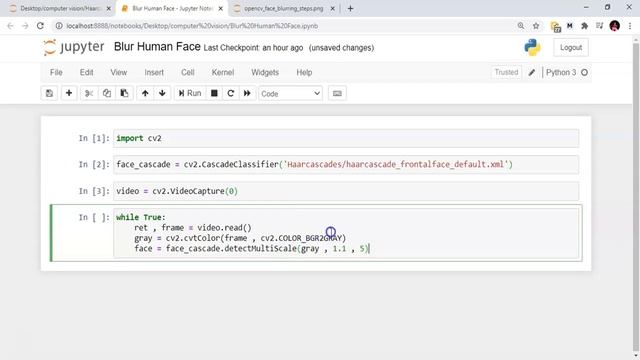Go back in browser history
The width and height of the screenshot is (640, 360).
[10, 26]
